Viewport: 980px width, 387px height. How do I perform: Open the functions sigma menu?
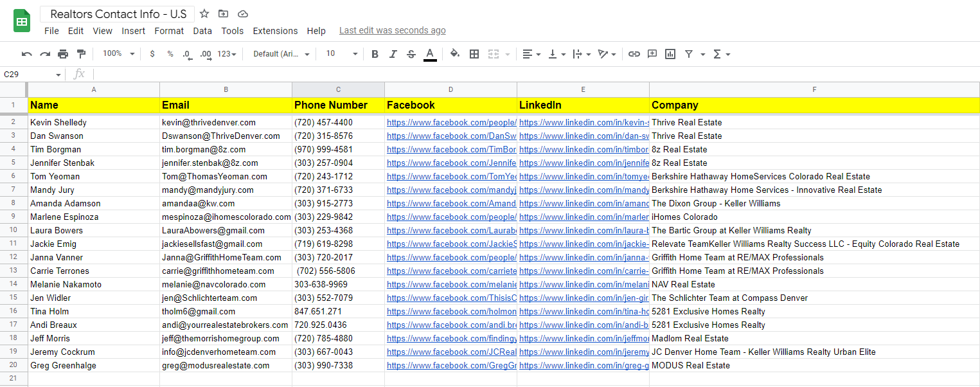point(721,54)
